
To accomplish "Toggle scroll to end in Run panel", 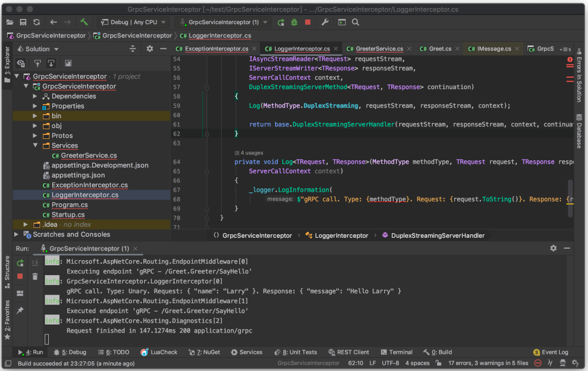I will [x=35, y=264].
